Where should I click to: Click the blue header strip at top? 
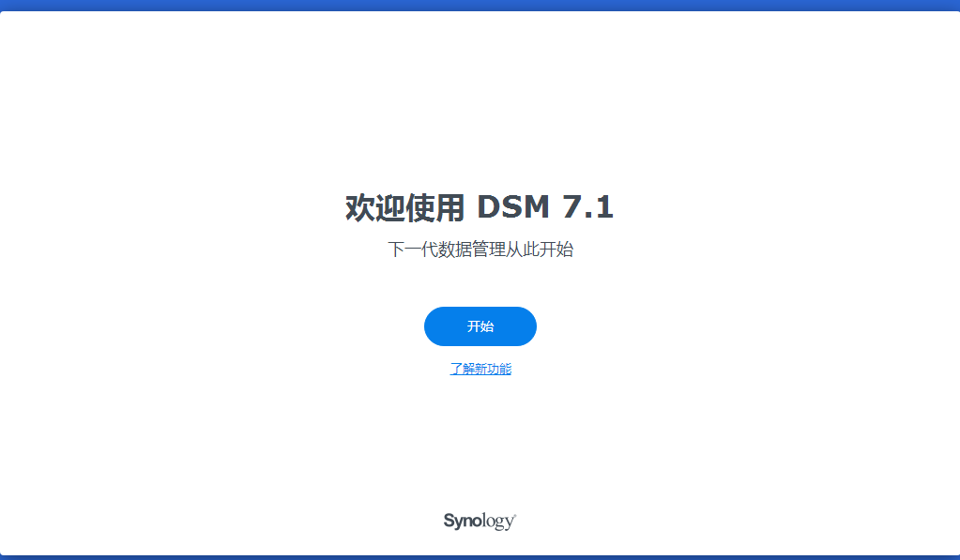(480, 5)
